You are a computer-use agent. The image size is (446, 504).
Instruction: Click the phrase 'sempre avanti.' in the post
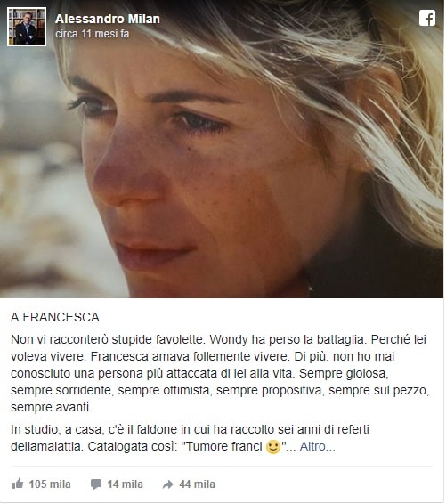coord(52,407)
